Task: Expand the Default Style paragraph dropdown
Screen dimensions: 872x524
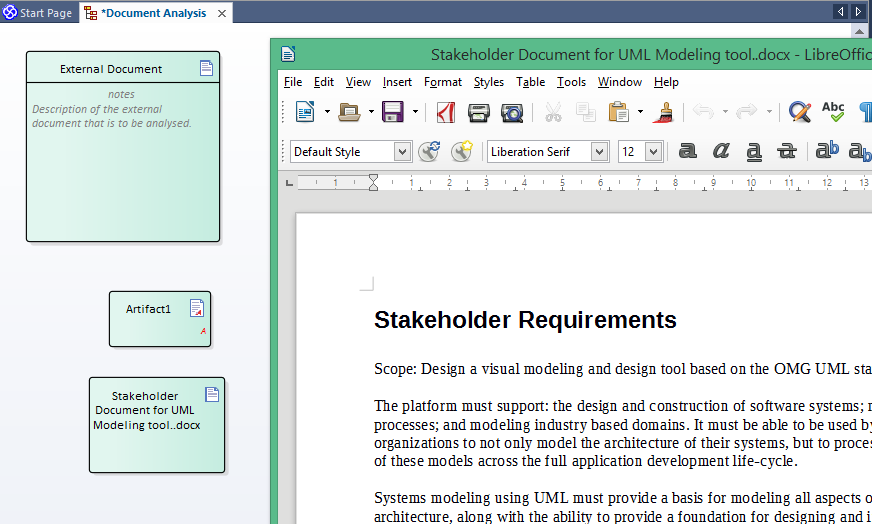Action: (402, 152)
